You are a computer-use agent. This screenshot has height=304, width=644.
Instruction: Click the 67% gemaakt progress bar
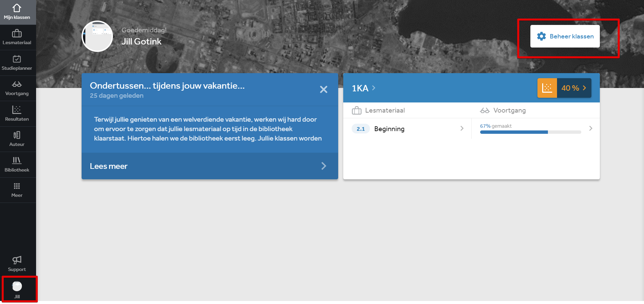point(530,132)
